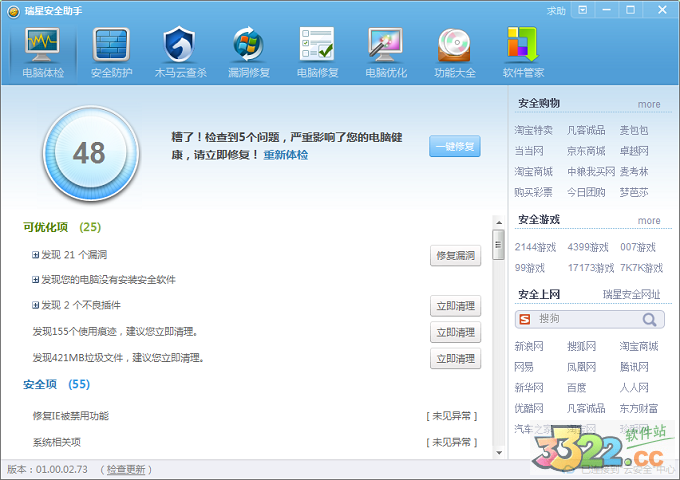Open the 网易 link
Image resolution: width=680 pixels, height=480 pixels.
coord(524,367)
